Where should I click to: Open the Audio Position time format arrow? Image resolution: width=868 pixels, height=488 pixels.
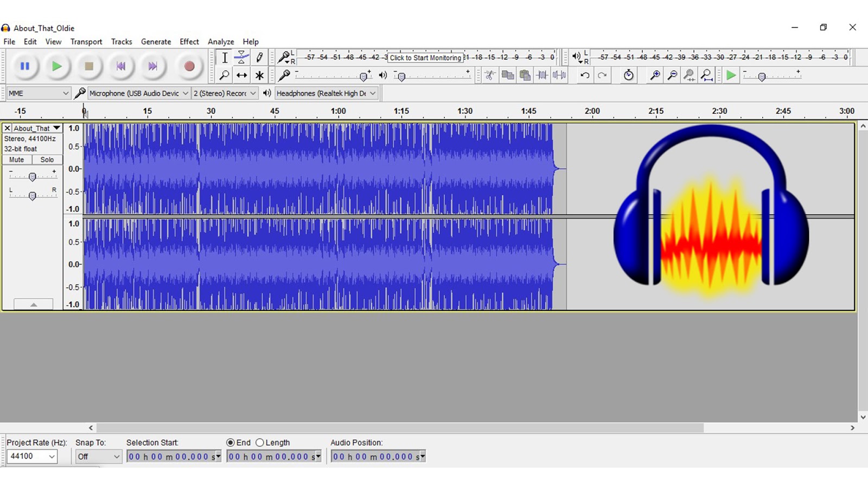tap(422, 457)
